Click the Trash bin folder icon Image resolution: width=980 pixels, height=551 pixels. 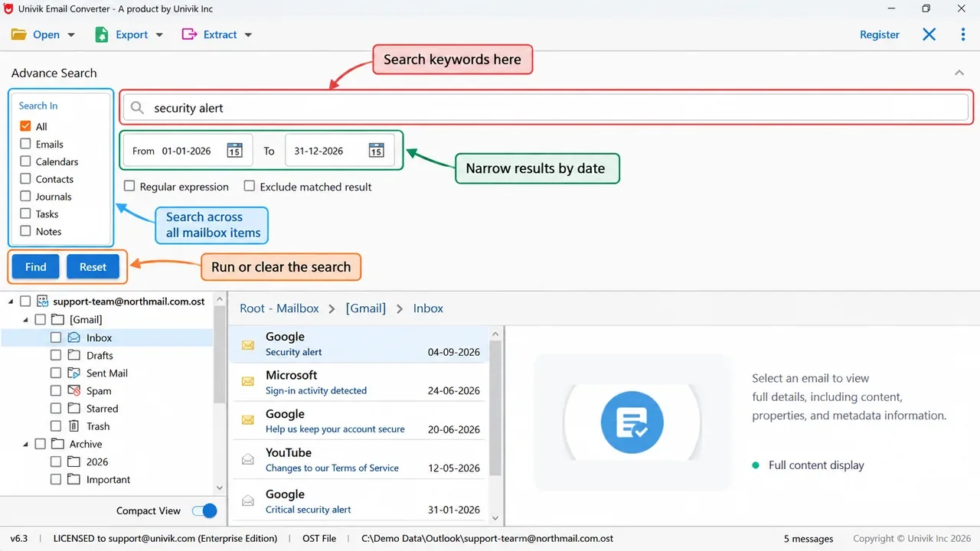pyautogui.click(x=73, y=426)
